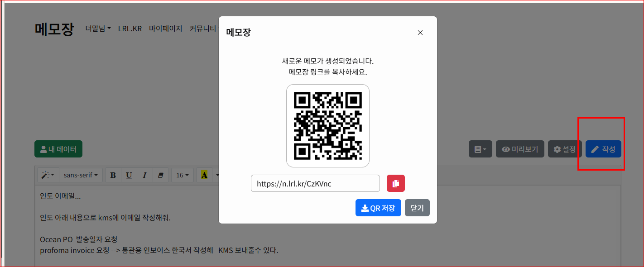Viewport: 644px width, 267px height.
Task: Toggle underline formatting in the editor toolbar
Action: tap(129, 175)
